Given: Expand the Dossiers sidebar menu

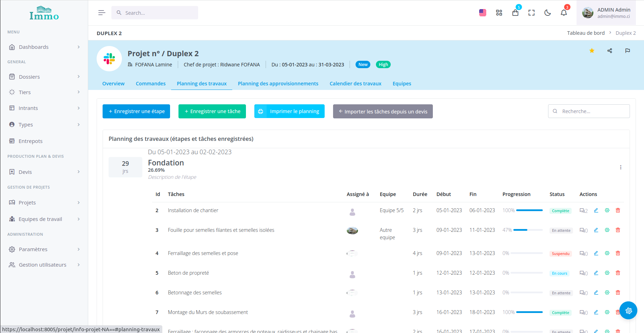Looking at the screenshot, I should point(44,77).
